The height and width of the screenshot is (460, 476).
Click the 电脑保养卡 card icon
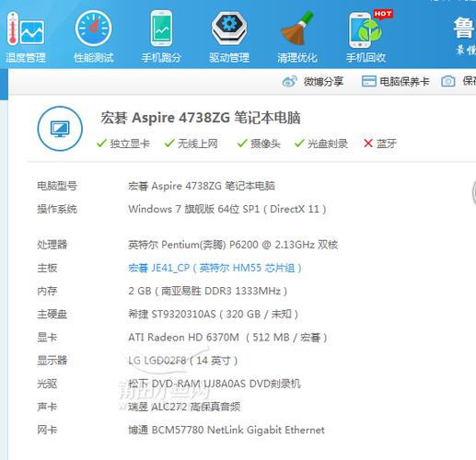pos(368,81)
